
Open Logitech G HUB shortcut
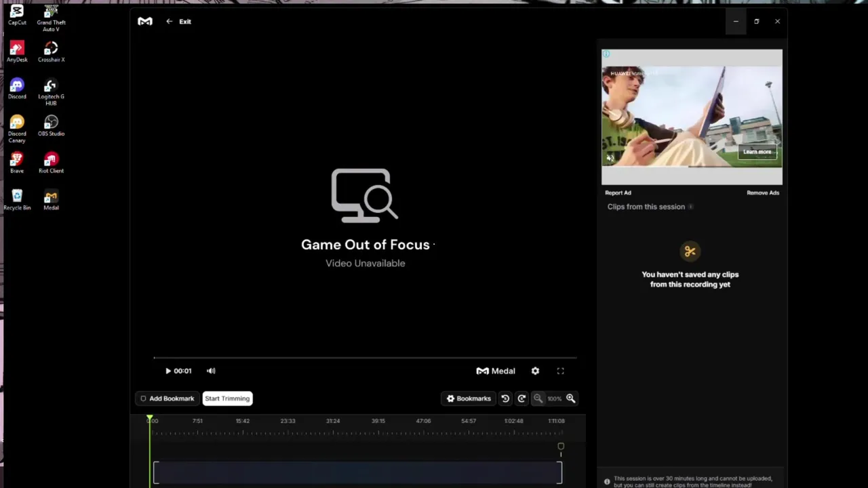point(51,92)
